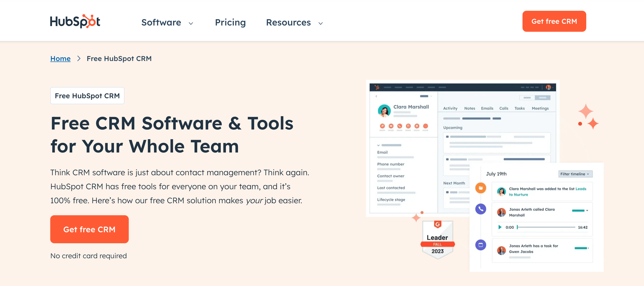
Task: Select the Calls tab in the mockup
Action: (x=504, y=108)
